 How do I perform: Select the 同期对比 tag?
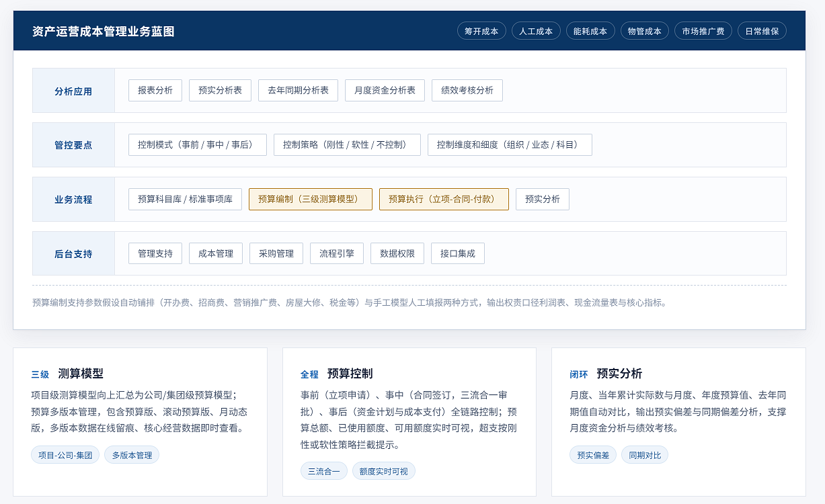tap(645, 455)
